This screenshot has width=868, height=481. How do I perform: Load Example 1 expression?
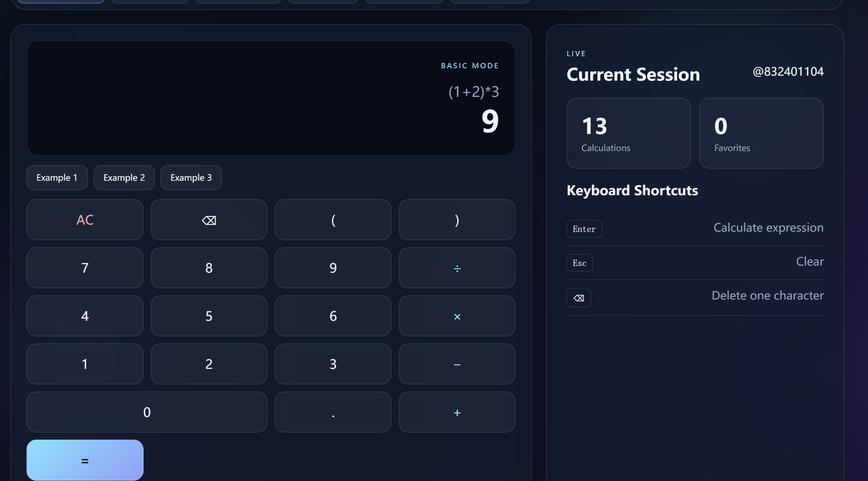point(57,178)
